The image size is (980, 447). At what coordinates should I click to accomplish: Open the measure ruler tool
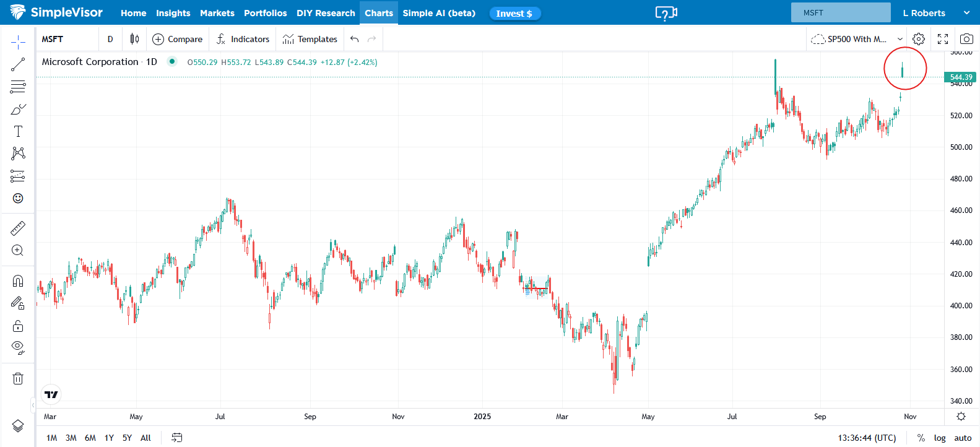tap(18, 228)
